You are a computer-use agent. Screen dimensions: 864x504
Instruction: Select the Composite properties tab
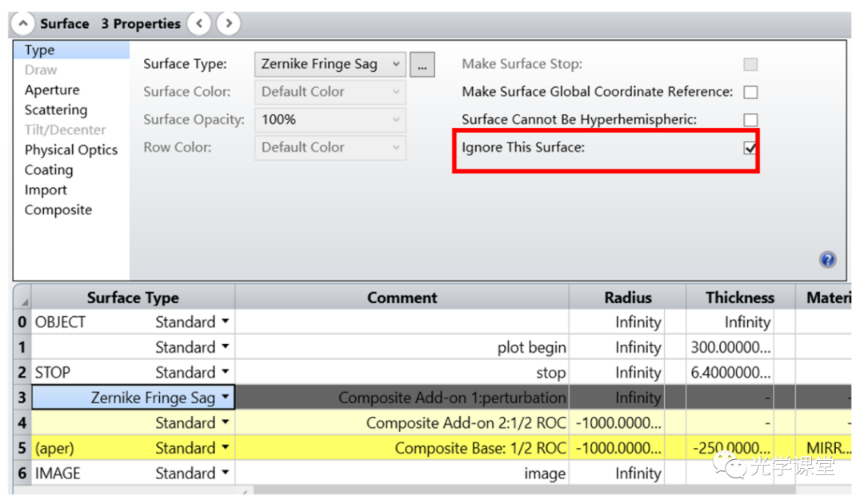58,210
